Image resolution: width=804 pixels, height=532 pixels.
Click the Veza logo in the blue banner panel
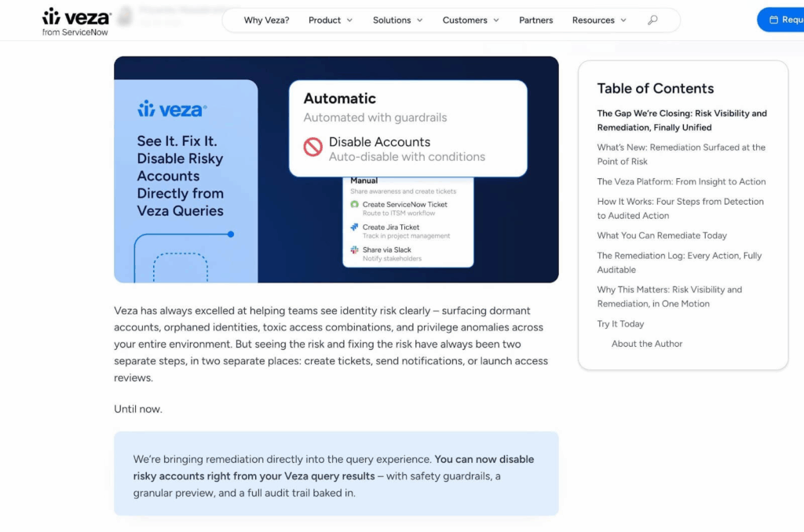click(172, 109)
